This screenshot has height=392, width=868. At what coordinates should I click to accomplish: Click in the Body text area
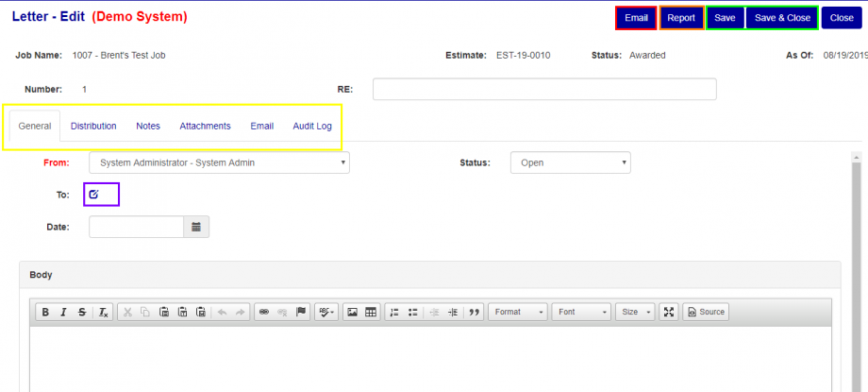[x=430, y=359]
